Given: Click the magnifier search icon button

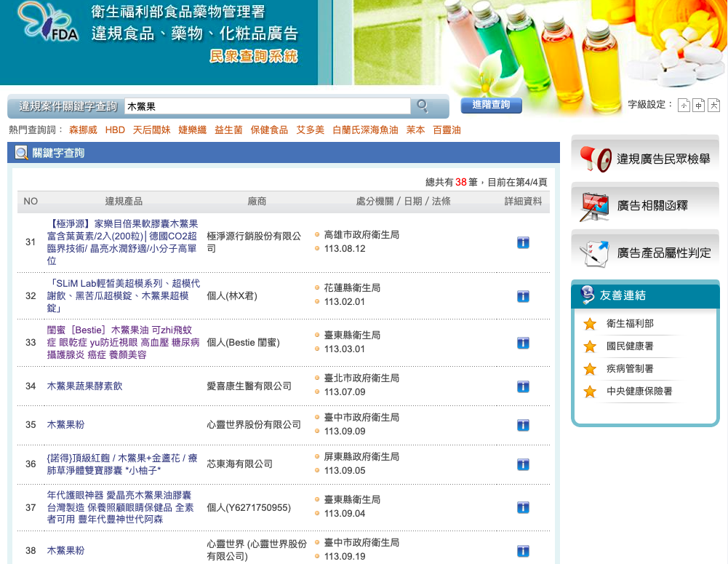Looking at the screenshot, I should 422,107.
